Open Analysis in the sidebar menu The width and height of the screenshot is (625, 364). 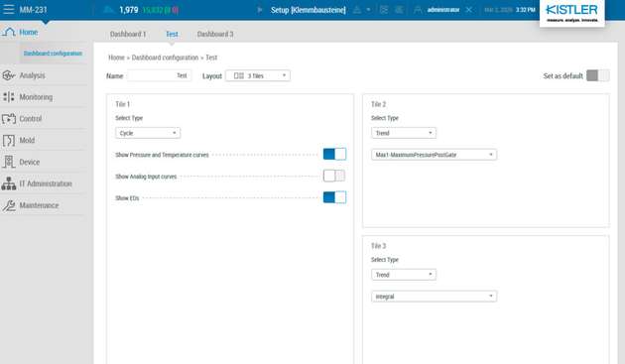pyautogui.click(x=33, y=75)
